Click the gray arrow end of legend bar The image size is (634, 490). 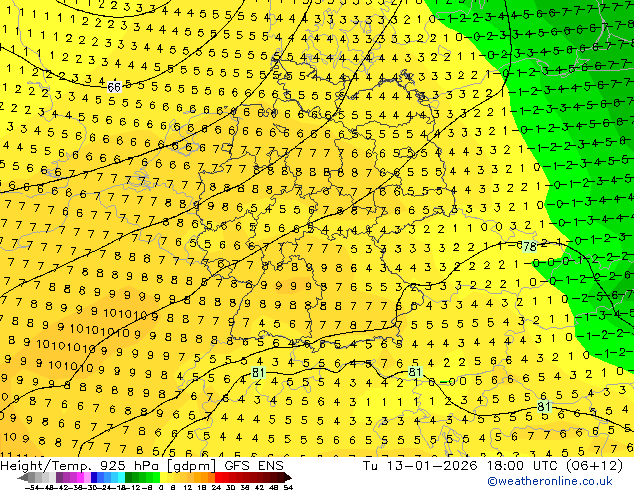(x=23, y=477)
